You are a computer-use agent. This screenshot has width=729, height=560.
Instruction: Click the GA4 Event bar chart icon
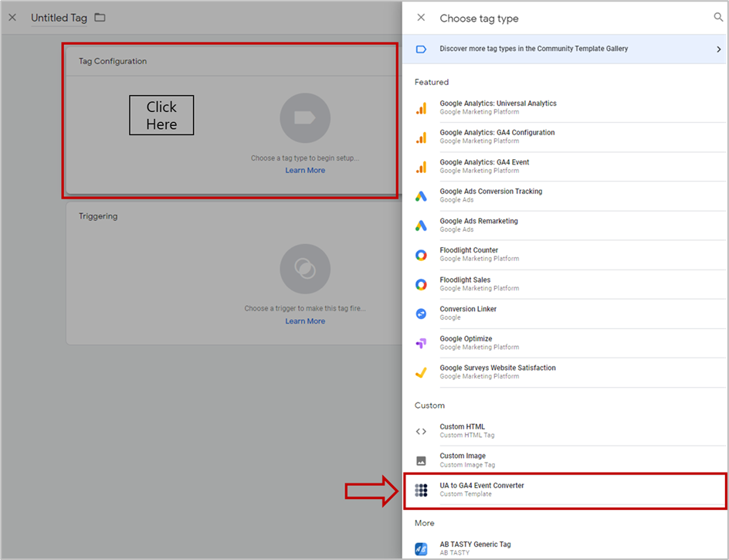(421, 168)
